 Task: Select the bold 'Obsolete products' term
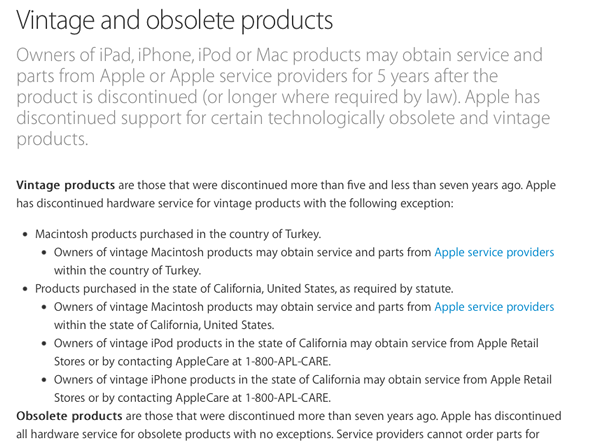(69, 416)
